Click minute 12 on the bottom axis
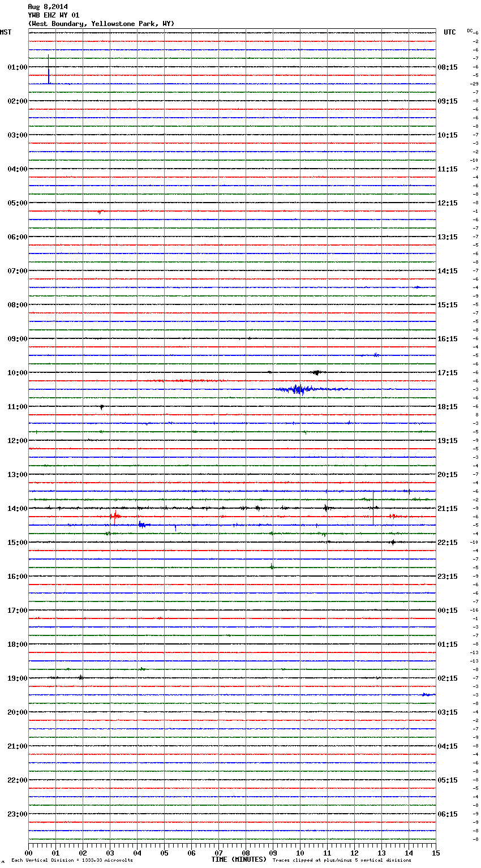This screenshot has height=868, width=481. point(354,853)
